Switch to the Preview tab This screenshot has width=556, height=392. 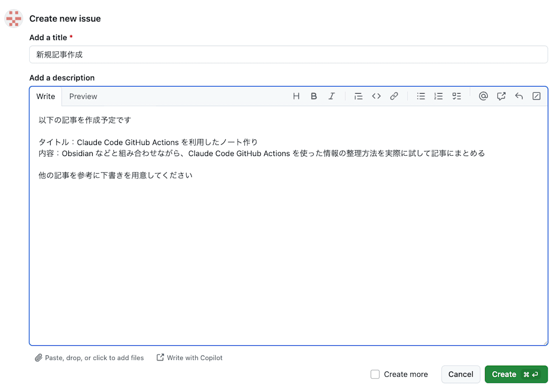click(83, 96)
